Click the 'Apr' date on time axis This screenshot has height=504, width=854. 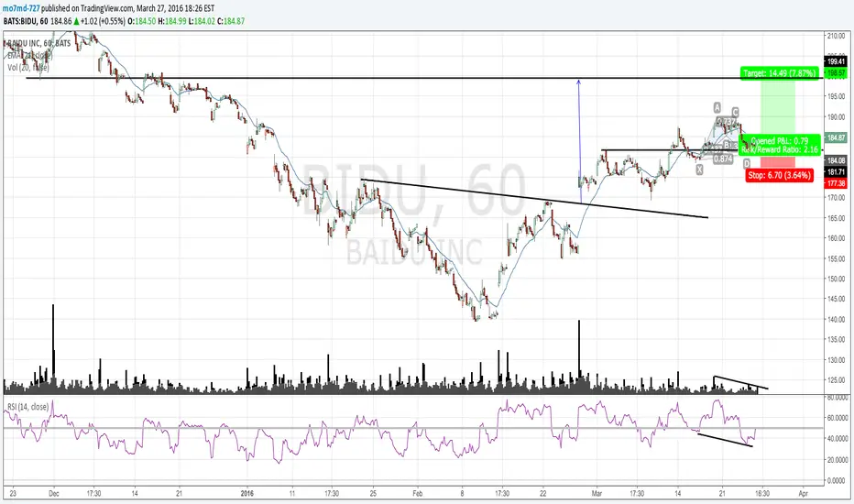pyautogui.click(x=803, y=494)
